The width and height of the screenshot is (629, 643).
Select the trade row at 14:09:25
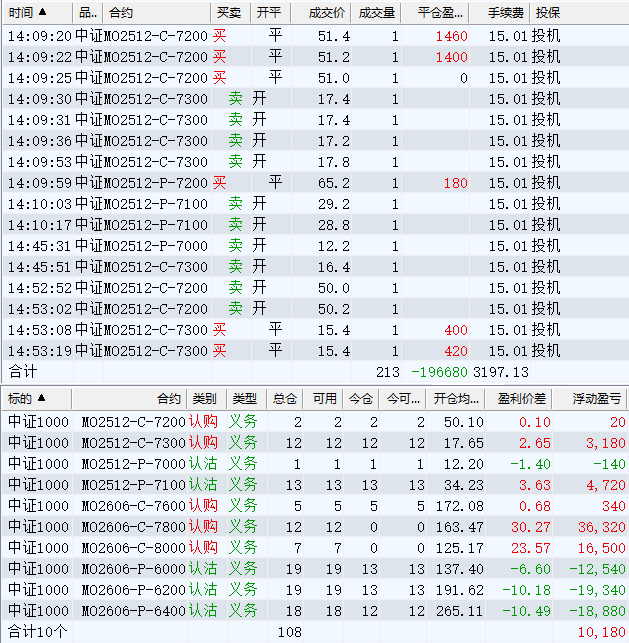[x=316, y=78]
